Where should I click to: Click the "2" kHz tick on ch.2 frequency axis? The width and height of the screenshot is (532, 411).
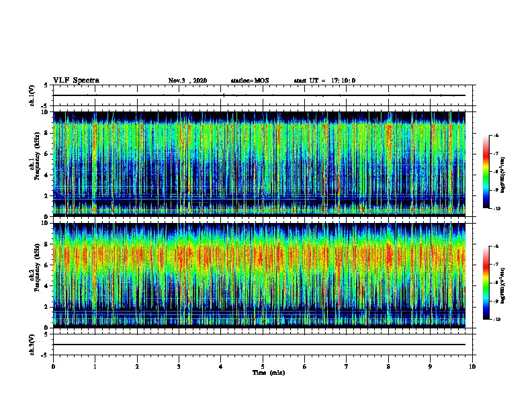point(46,307)
